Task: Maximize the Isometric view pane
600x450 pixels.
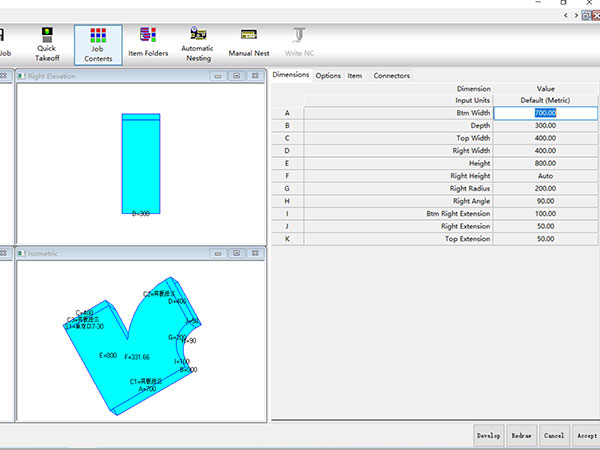Action: point(236,253)
